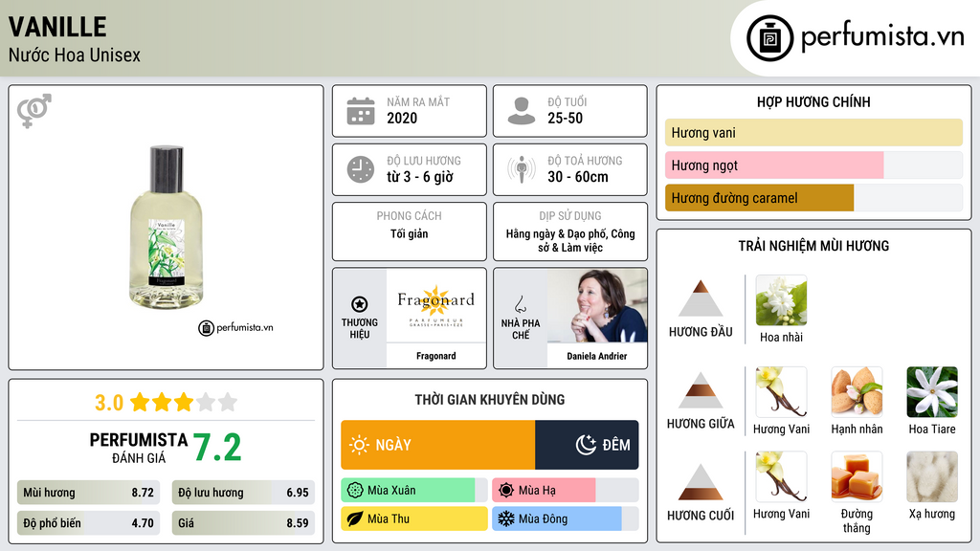The height and width of the screenshot is (551, 980).
Task: Click the star badge brand icon
Action: (360, 304)
